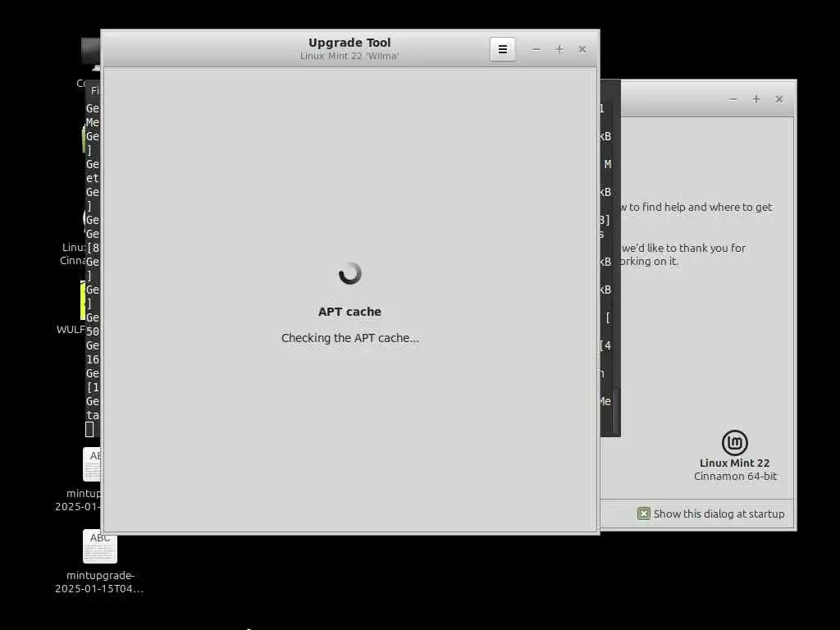This screenshot has height=630, width=840.
Task: Click the terminal scrollbar behind Upgrade Tool
Action: tap(616, 412)
